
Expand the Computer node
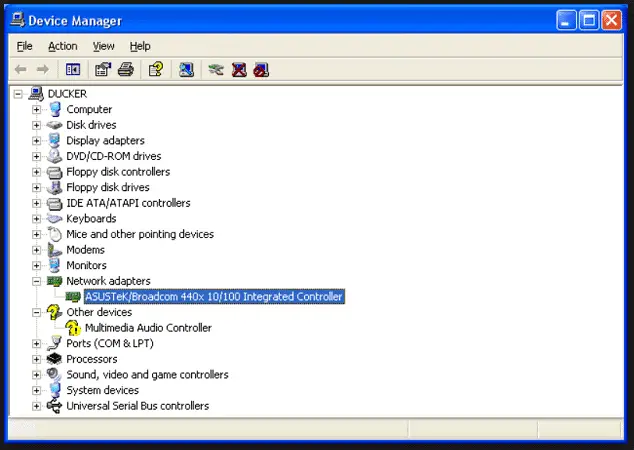click(36, 110)
